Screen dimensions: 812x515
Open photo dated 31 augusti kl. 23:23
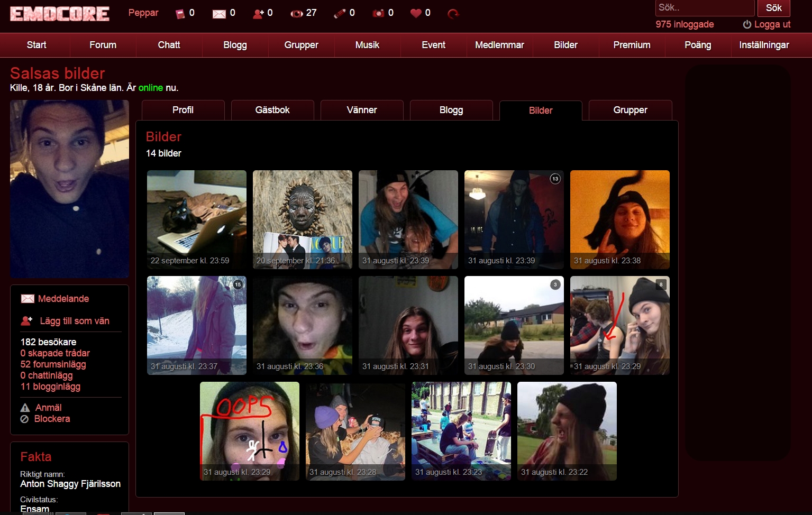(461, 431)
